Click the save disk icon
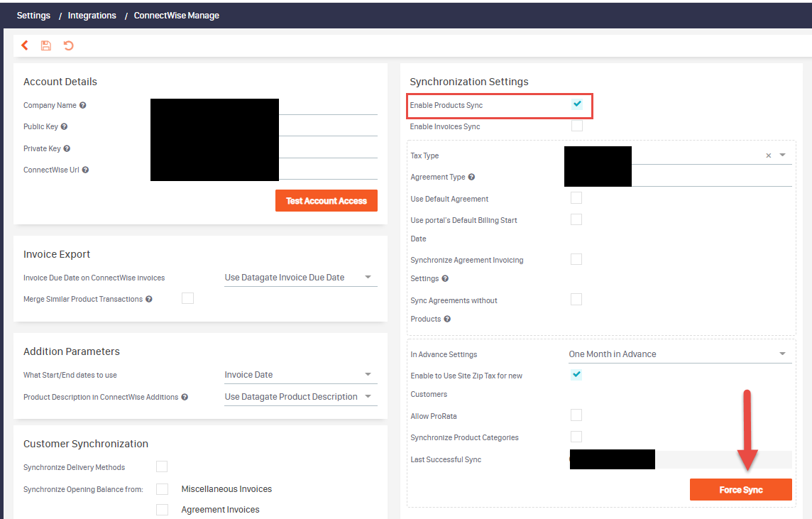This screenshot has width=812, height=519. (x=46, y=45)
